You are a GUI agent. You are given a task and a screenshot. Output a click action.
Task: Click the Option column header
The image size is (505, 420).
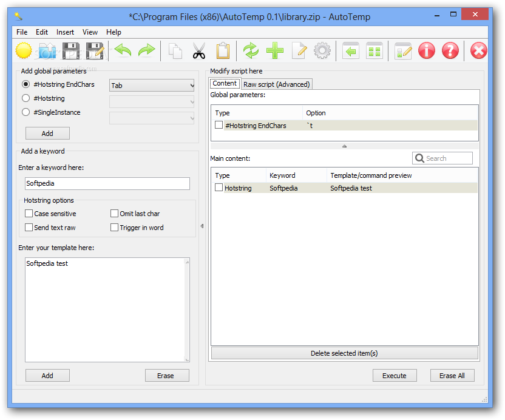click(390, 113)
